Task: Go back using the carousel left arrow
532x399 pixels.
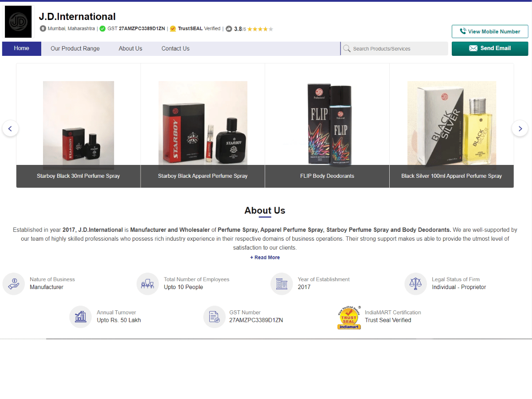Action: 10,128
